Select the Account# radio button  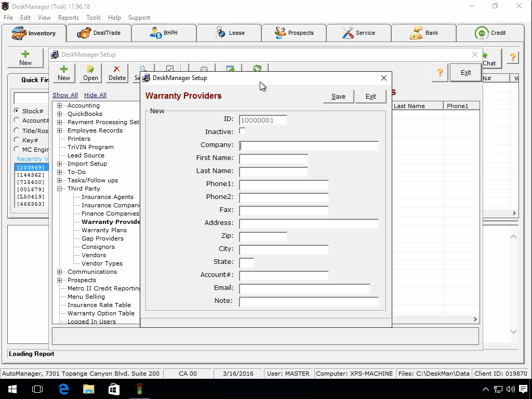tap(16, 120)
